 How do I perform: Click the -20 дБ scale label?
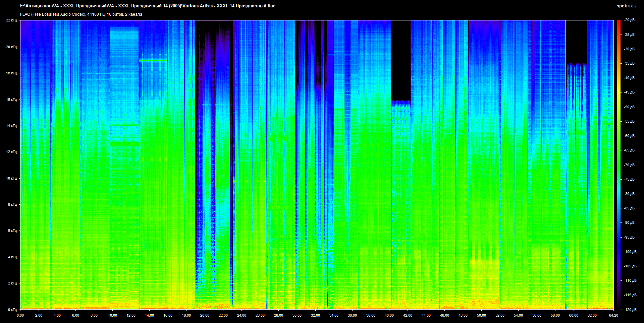(629, 20)
